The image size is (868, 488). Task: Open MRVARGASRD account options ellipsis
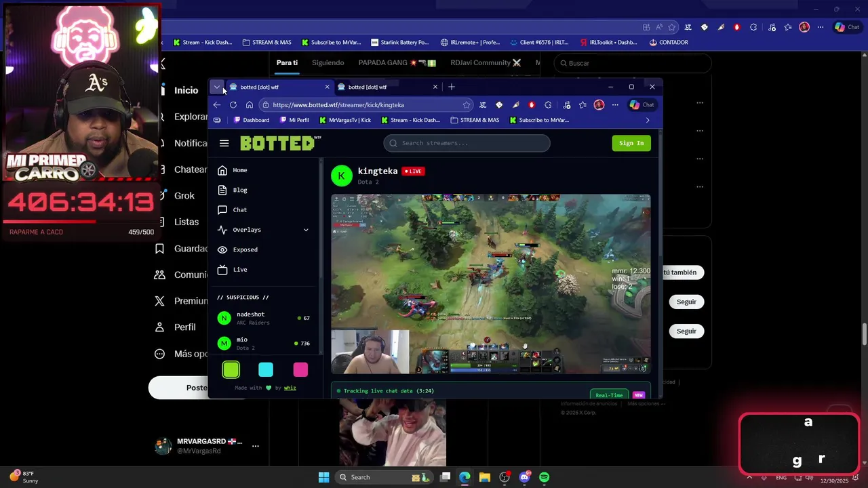coord(256,446)
